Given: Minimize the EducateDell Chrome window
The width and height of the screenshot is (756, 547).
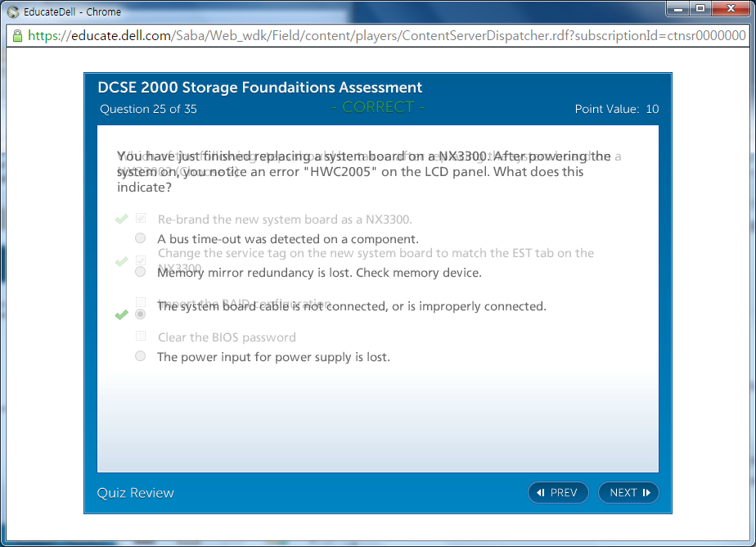Looking at the screenshot, I should [x=678, y=8].
